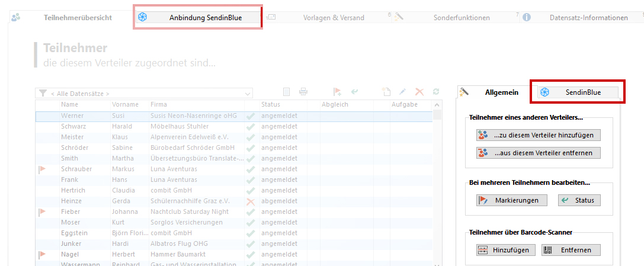Viewport: 644px width, 266px height.
Task: Click the Abgleich column header
Action: pyautogui.click(x=347, y=105)
